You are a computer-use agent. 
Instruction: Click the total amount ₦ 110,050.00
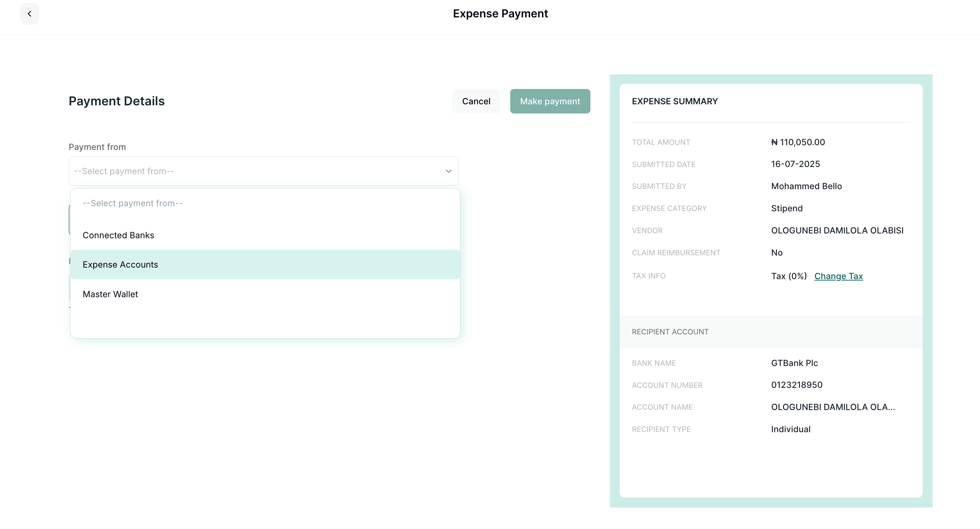coord(798,142)
